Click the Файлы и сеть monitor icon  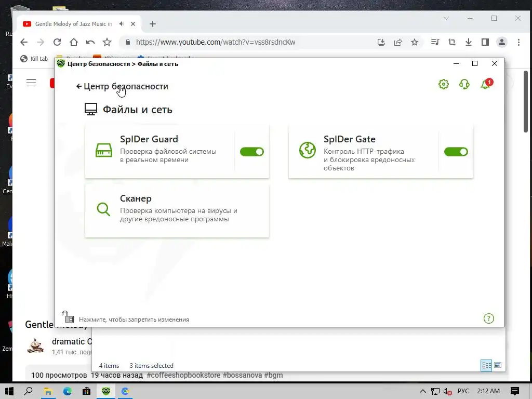(x=90, y=109)
